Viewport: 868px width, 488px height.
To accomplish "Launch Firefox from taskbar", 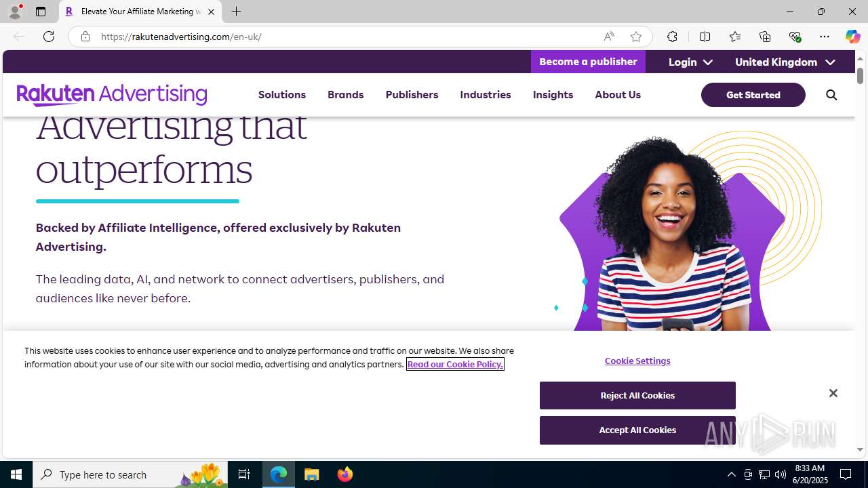I will [344, 474].
